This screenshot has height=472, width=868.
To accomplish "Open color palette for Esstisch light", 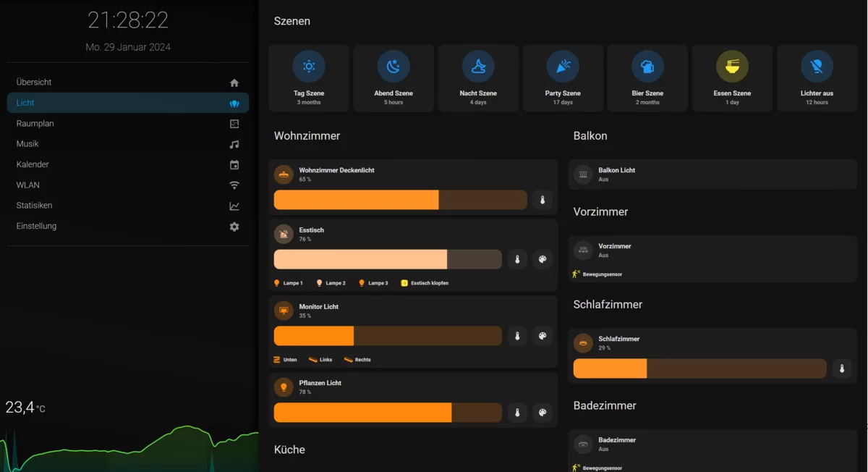I will pos(542,259).
